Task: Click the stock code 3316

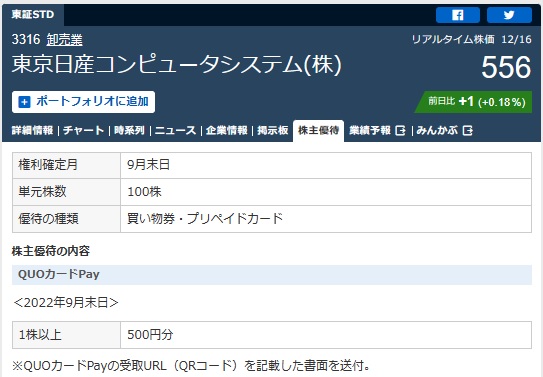Action: (x=26, y=39)
